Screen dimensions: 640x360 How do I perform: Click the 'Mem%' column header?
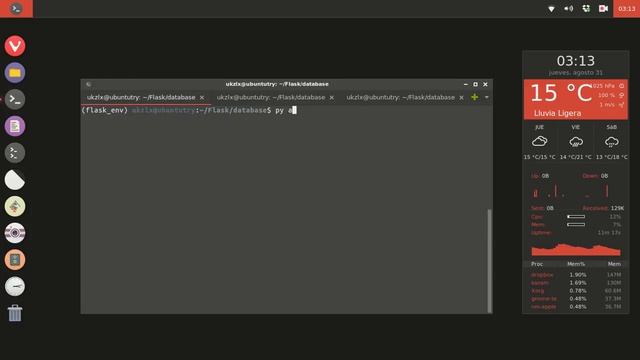[576, 264]
